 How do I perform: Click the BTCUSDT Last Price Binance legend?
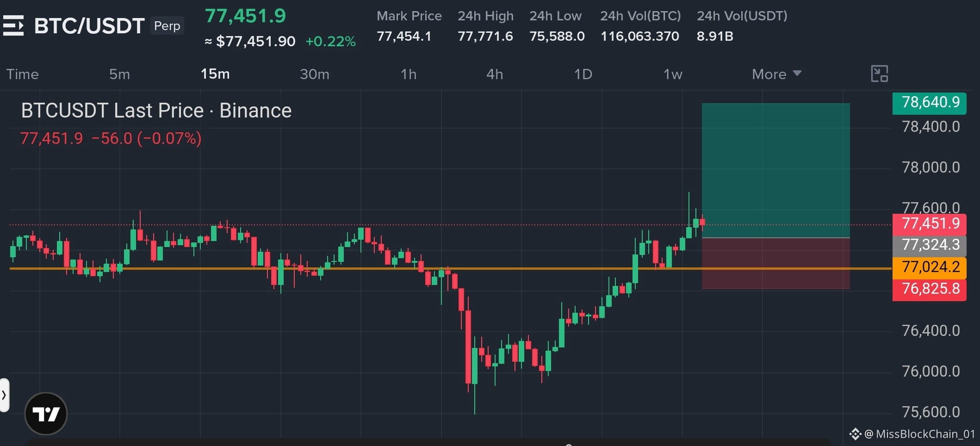point(156,111)
